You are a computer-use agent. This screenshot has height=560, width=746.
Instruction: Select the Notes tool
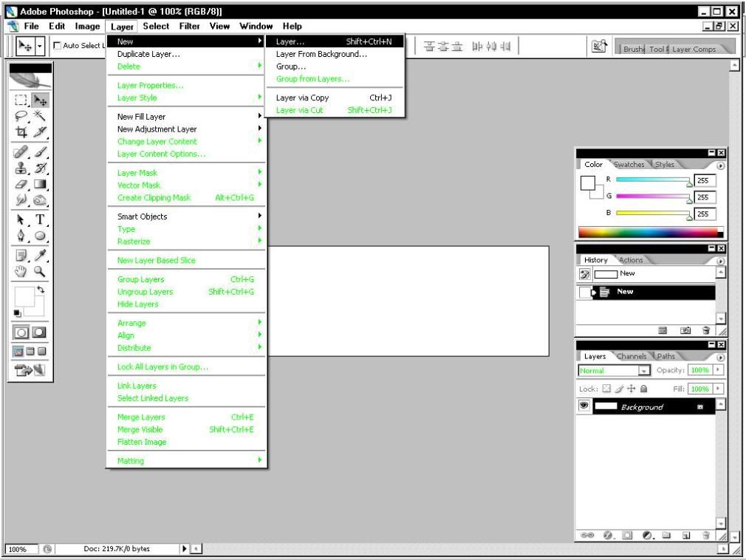[21, 256]
